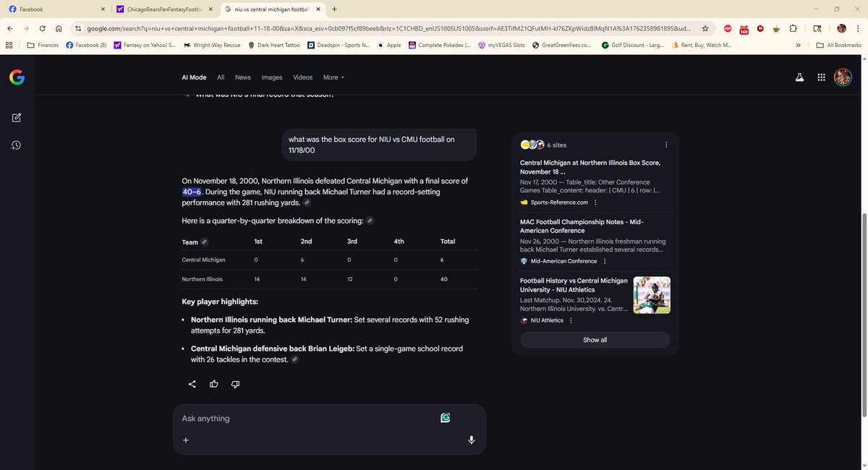Open a new browser tab
This screenshot has width=868, height=470.
[334, 9]
